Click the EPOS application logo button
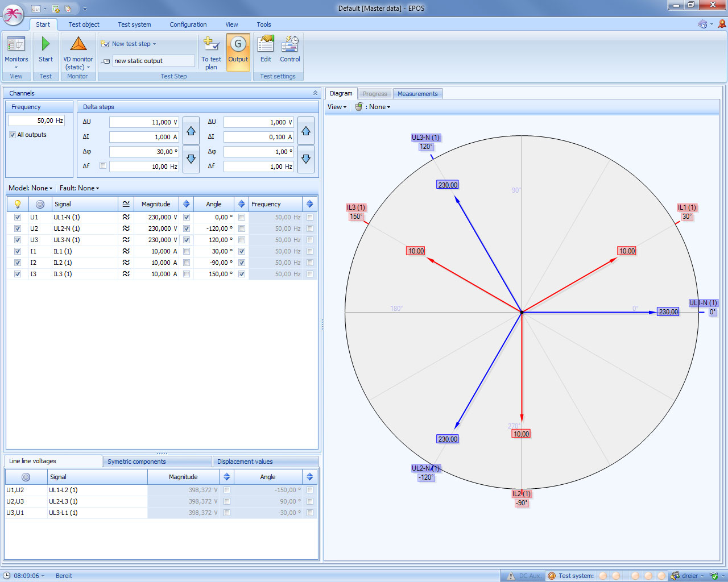The width and height of the screenshot is (728, 582). pos(13,14)
